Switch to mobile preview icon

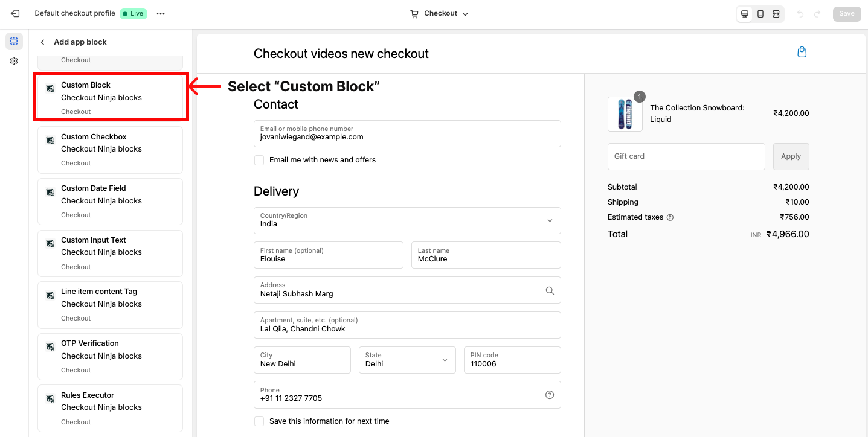(760, 14)
